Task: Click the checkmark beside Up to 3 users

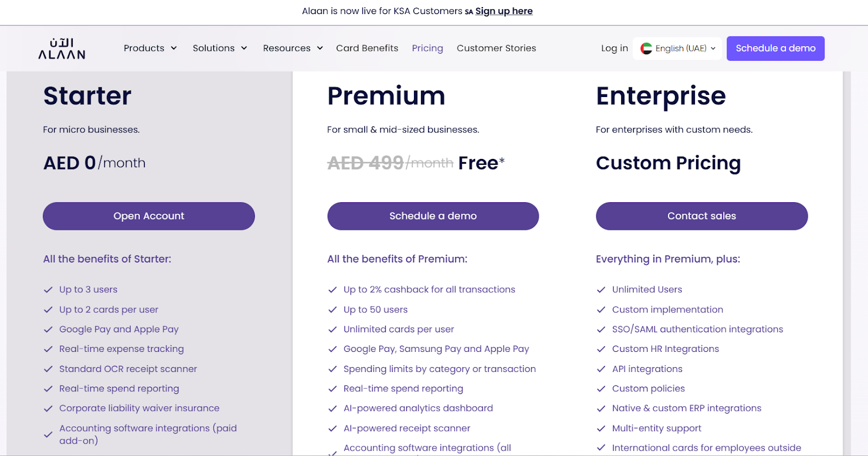Action: [48, 290]
